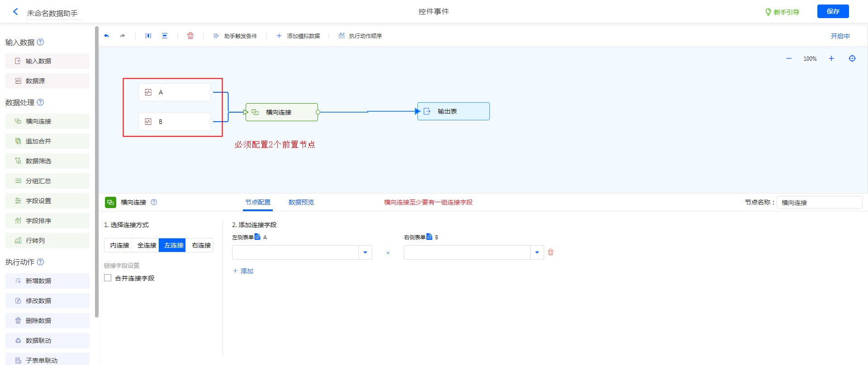The image size is (868, 365).
Task: Switch to the 数据预览 tab
Action: click(301, 202)
